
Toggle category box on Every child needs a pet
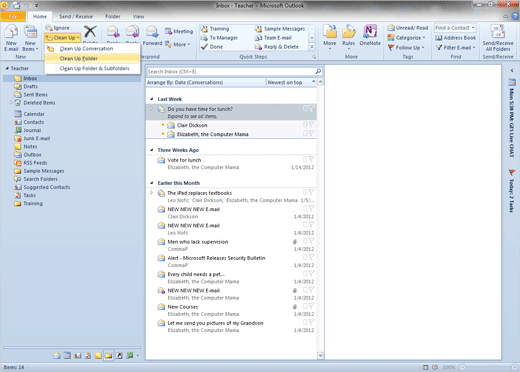tap(305, 274)
